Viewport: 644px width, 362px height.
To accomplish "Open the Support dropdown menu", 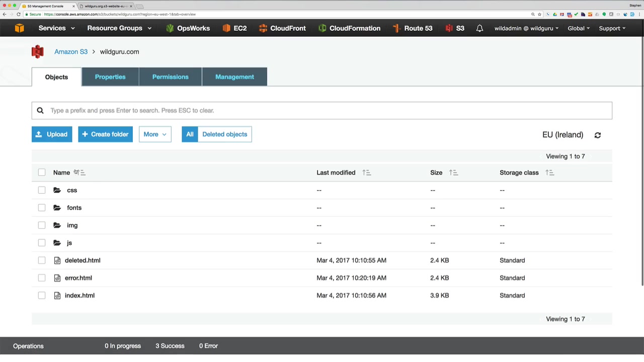I will 612,28.
